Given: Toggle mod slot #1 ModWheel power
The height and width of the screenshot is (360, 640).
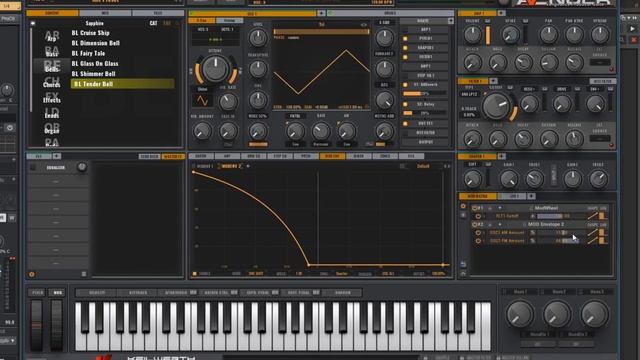Looking at the screenshot, I should click(475, 208).
